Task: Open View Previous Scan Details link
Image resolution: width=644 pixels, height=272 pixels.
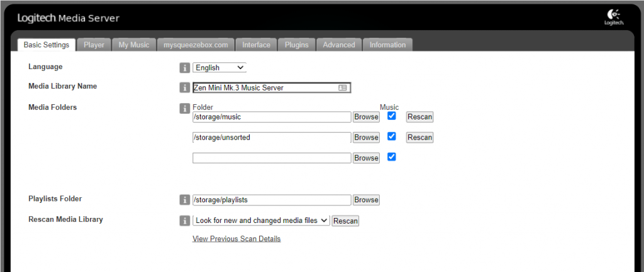Action: [x=236, y=239]
